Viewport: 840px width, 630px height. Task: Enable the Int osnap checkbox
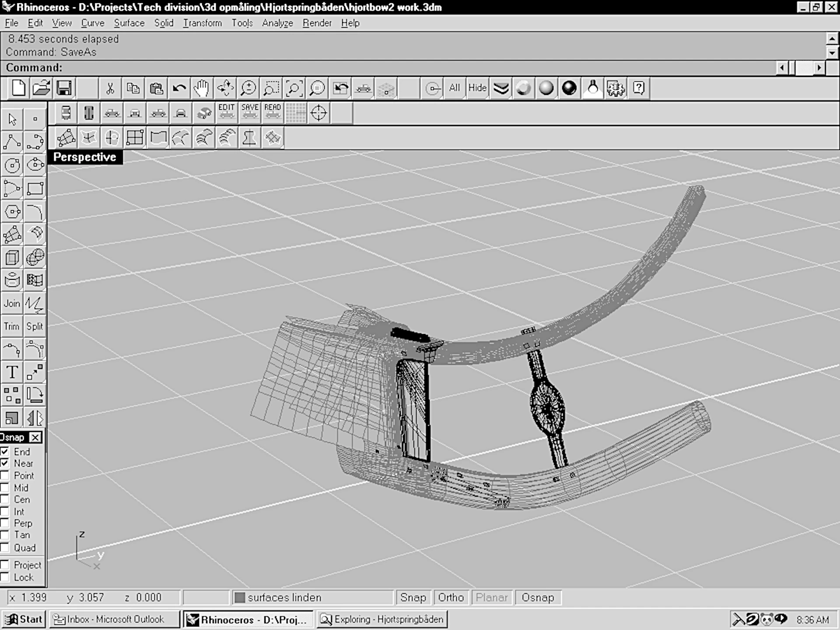coord(5,511)
